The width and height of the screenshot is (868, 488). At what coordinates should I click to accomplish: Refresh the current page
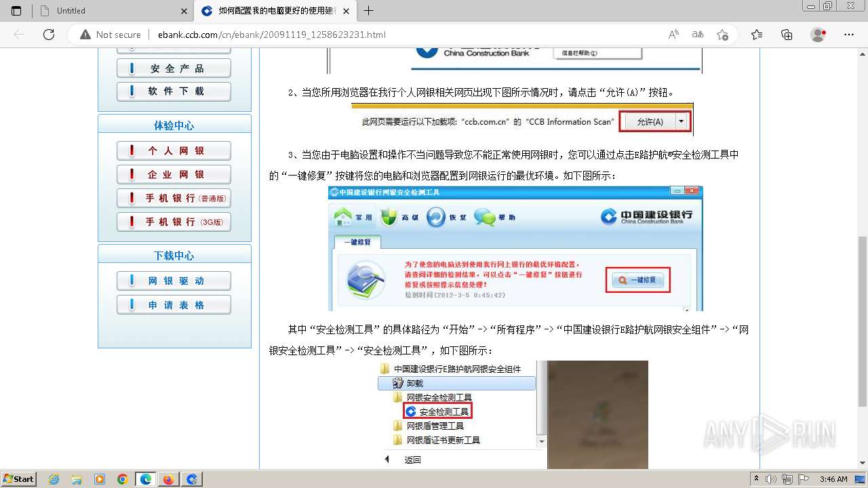[x=48, y=35]
